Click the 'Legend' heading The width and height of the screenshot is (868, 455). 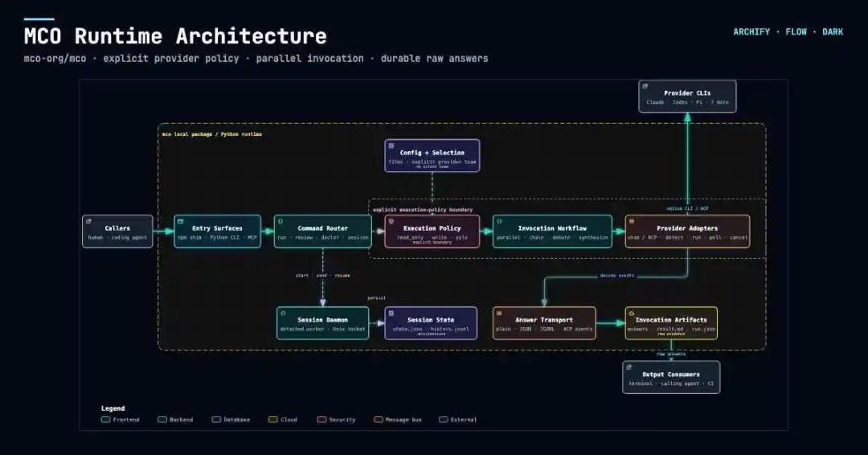pos(113,408)
